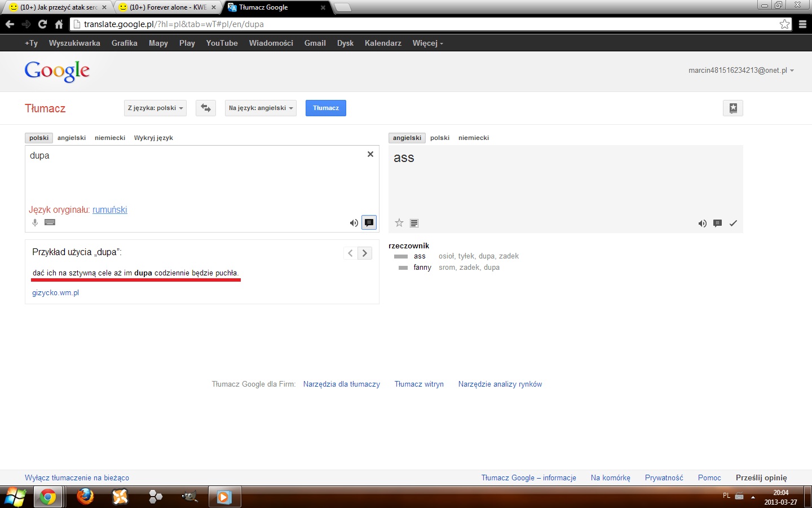Switch to 'Forever alone - KWE' tab

[166, 7]
